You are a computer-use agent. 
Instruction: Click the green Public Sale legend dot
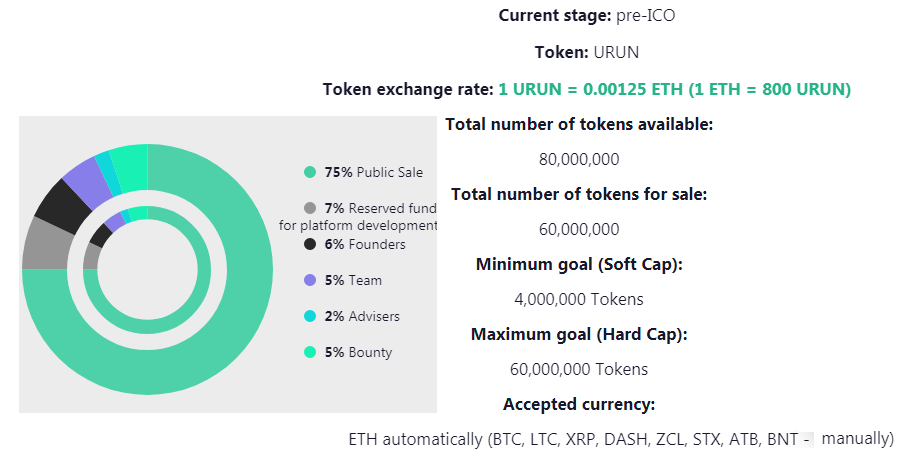310,172
